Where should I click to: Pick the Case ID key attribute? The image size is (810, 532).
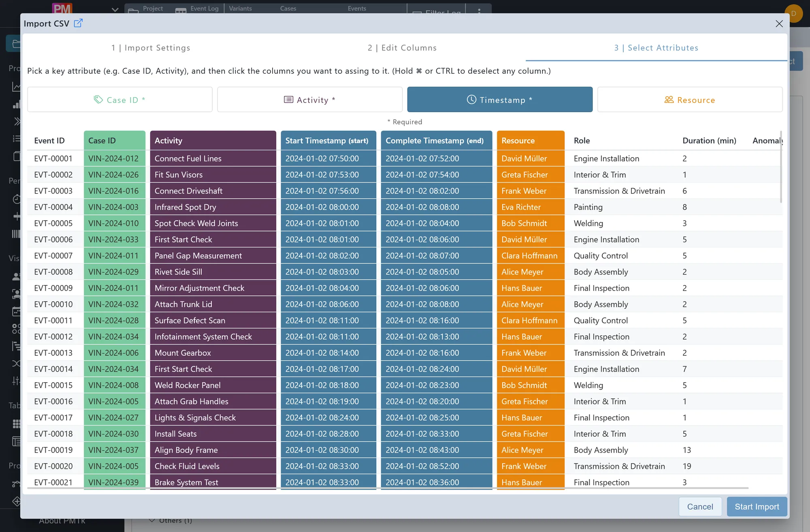point(120,100)
